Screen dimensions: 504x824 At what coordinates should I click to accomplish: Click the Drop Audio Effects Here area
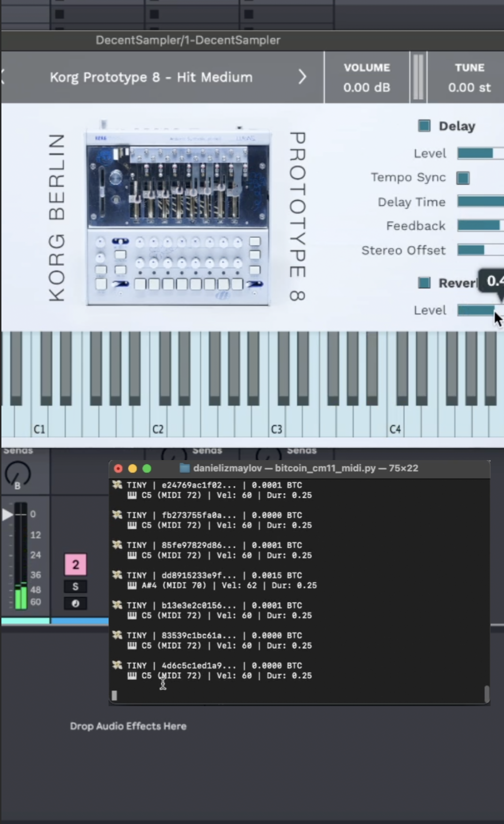(x=128, y=726)
